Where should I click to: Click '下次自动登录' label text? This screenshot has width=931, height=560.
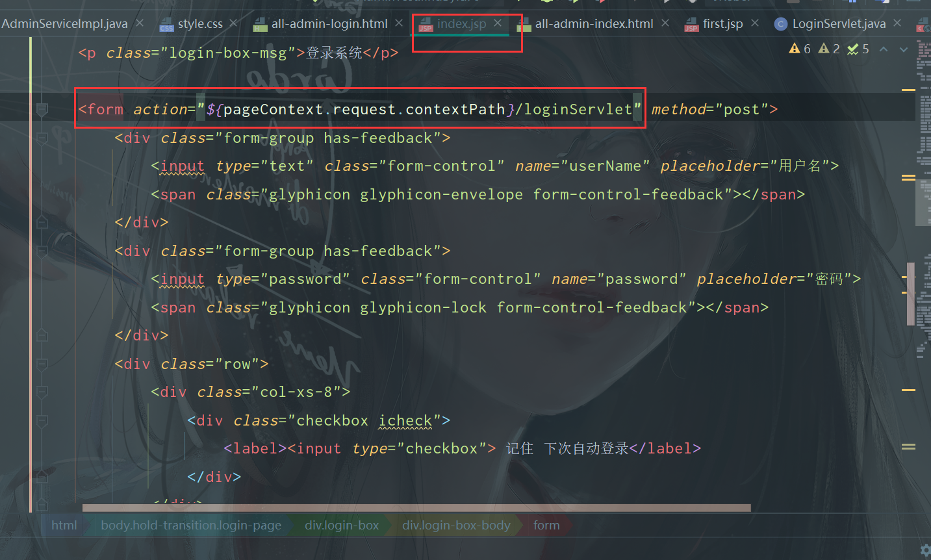tap(586, 449)
